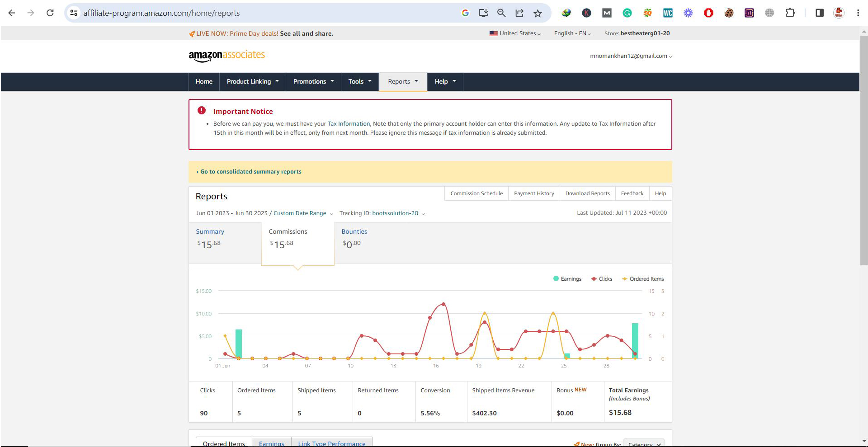The image size is (868, 447).
Task: Open Grammarly extension
Action: (x=627, y=13)
